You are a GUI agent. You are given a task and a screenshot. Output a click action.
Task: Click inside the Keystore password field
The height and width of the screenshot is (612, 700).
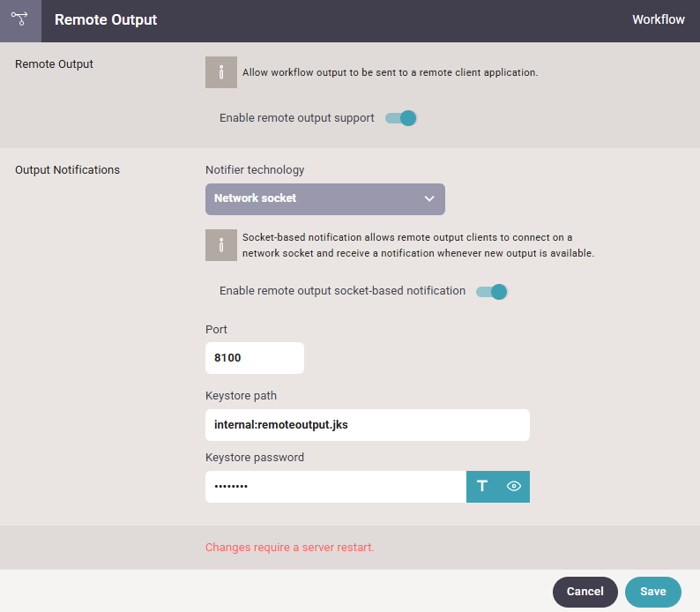336,487
